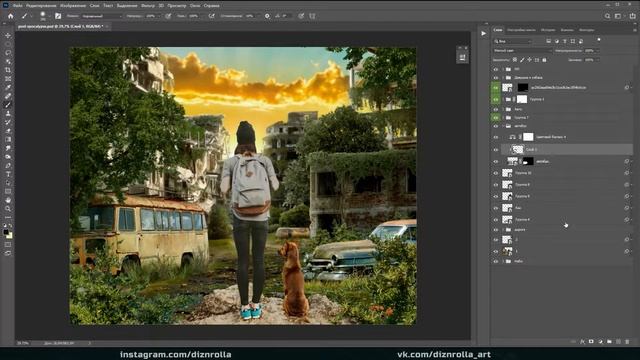Select the Clone Stamp tool
640x360 pixels.
tap(8, 113)
